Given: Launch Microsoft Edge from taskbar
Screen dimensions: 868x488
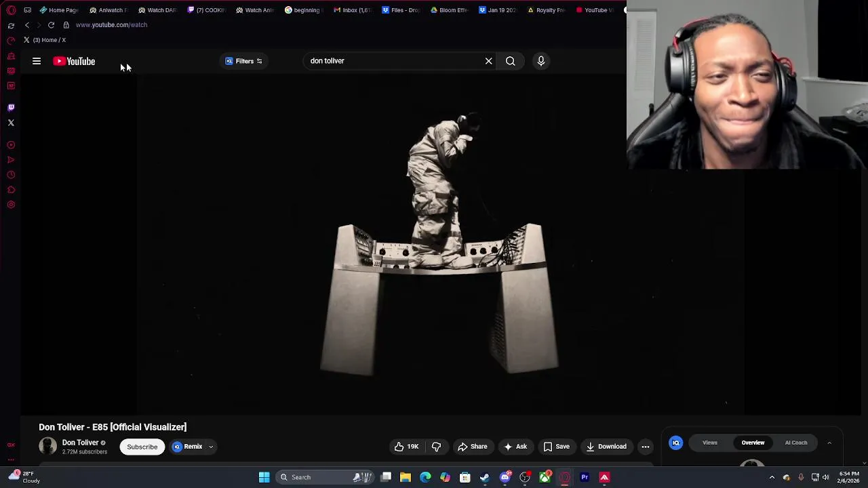Looking at the screenshot, I should point(425,477).
